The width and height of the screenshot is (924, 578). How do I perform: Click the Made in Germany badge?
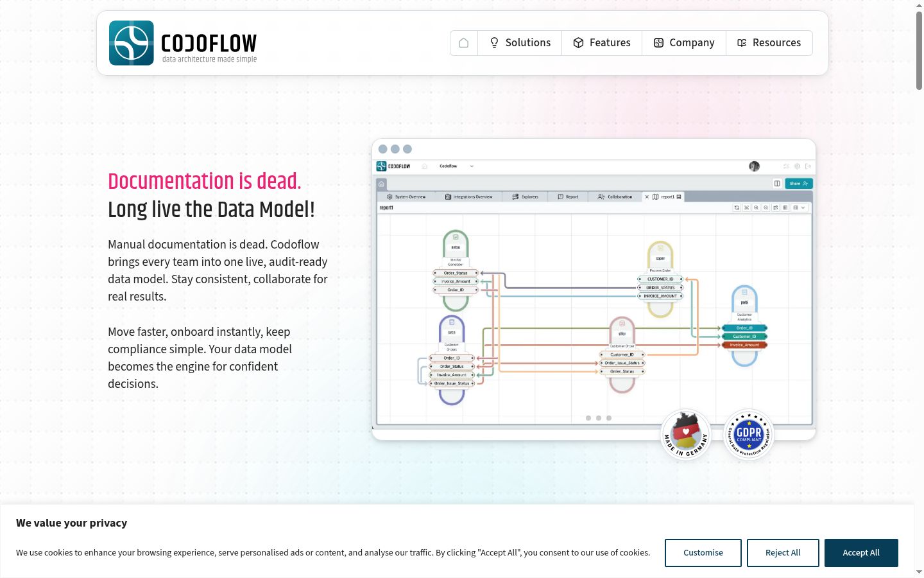pos(686,435)
